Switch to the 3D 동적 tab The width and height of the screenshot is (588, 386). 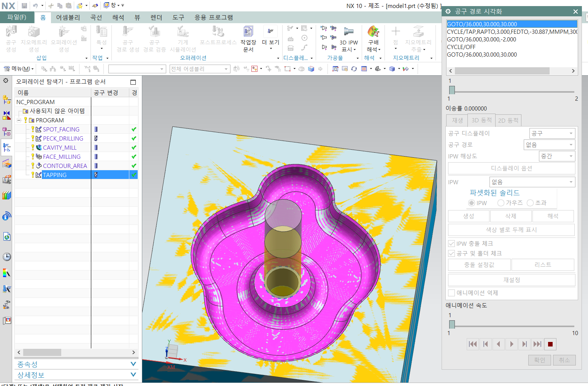(x=482, y=120)
